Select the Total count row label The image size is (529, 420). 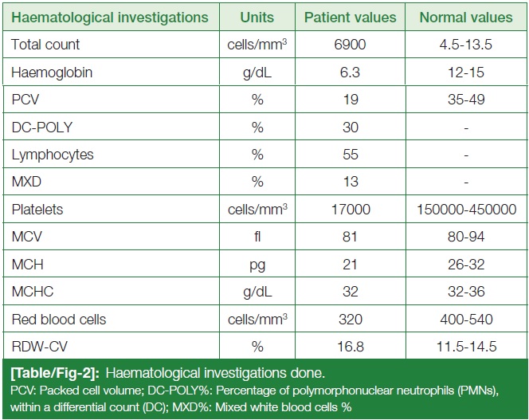(45, 45)
